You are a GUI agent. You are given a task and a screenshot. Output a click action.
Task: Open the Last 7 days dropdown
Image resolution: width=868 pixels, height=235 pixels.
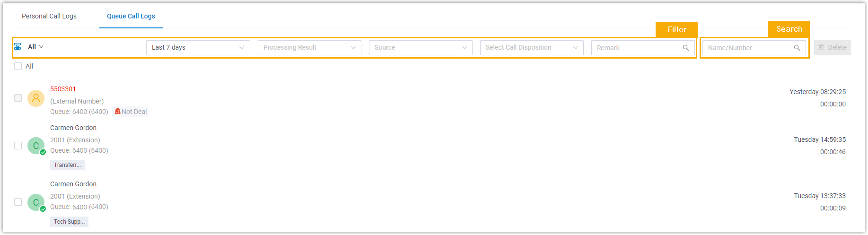pyautogui.click(x=198, y=48)
